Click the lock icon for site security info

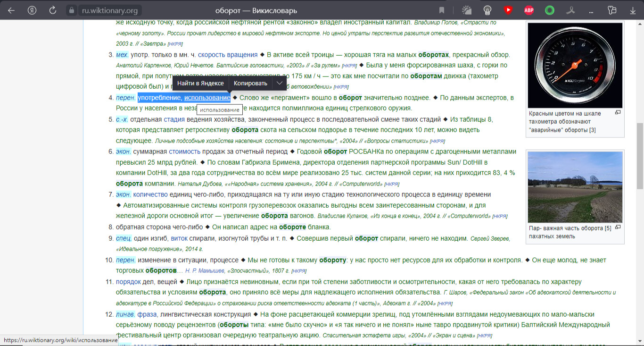[72, 10]
